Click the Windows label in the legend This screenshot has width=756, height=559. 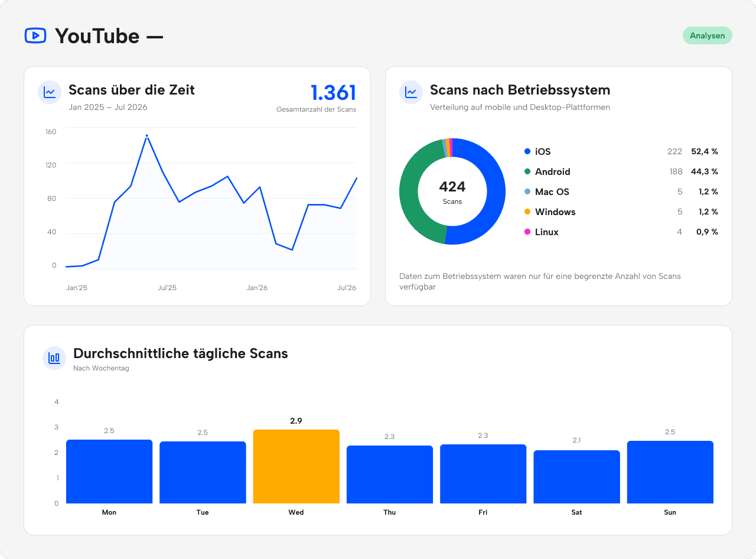pos(555,212)
